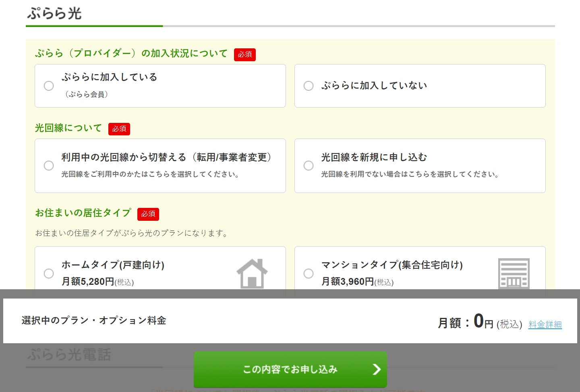The width and height of the screenshot is (580, 392).
Task: Pick the 光回線を新規に申し込む radio button
Action: click(309, 166)
